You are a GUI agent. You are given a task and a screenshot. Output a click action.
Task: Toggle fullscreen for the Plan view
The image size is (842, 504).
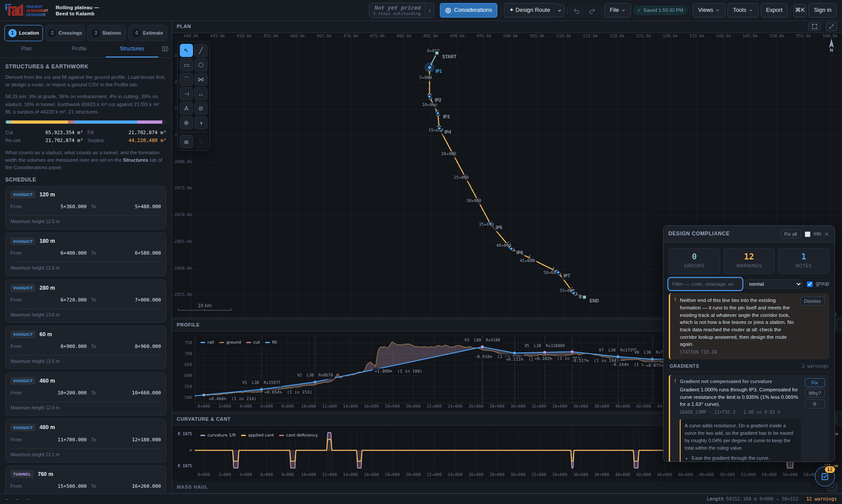(x=814, y=27)
